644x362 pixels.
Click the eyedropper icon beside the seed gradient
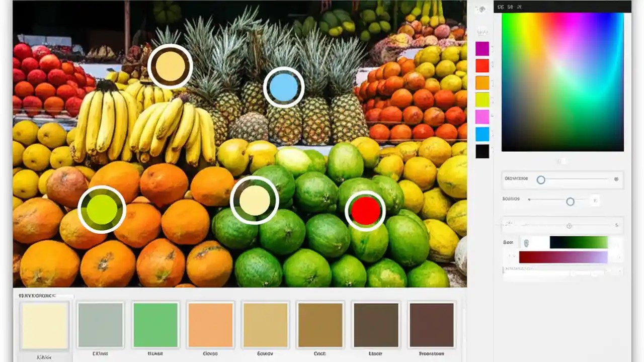(526, 242)
